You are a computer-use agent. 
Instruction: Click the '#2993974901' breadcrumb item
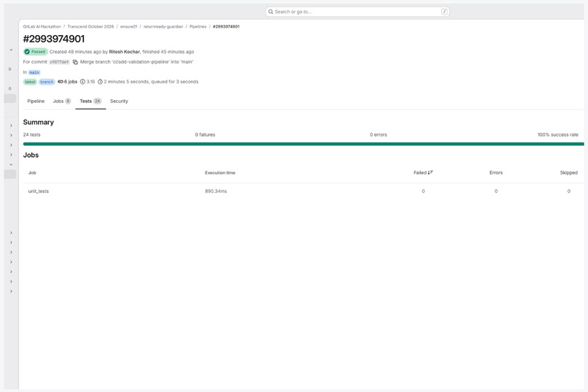point(225,26)
